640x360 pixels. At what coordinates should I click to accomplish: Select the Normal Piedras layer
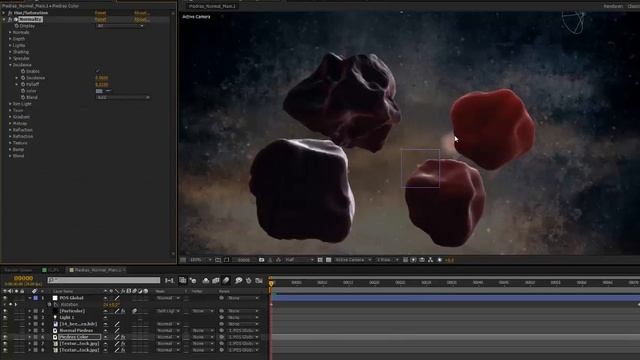coord(76,330)
